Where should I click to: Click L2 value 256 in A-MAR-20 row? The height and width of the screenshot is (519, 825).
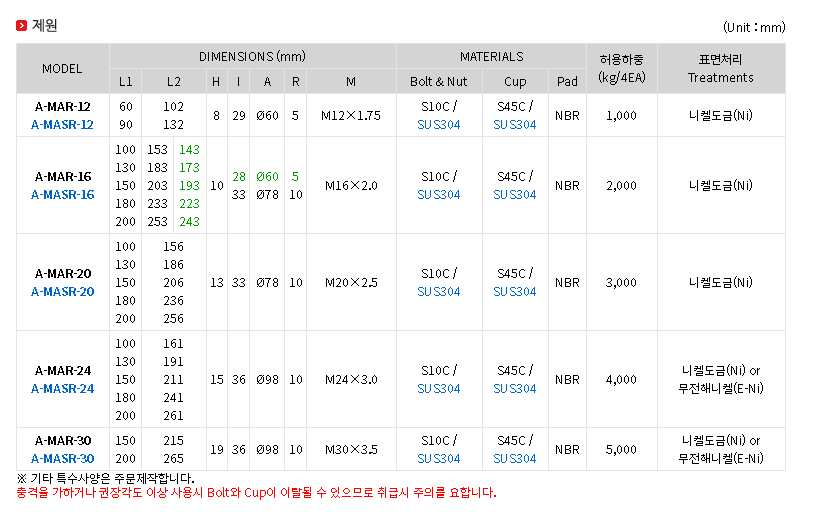[174, 318]
